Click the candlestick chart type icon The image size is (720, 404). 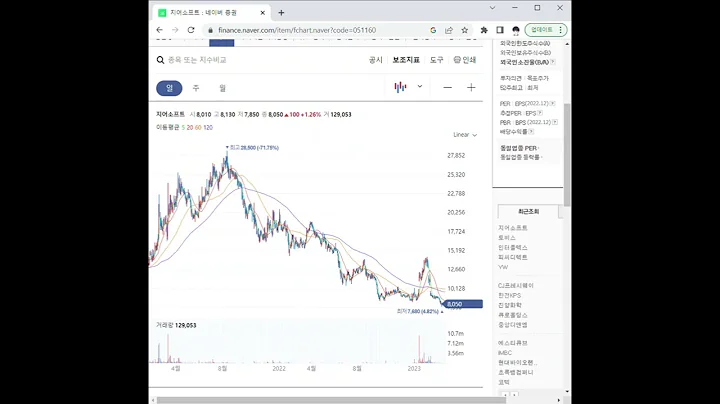[400, 87]
